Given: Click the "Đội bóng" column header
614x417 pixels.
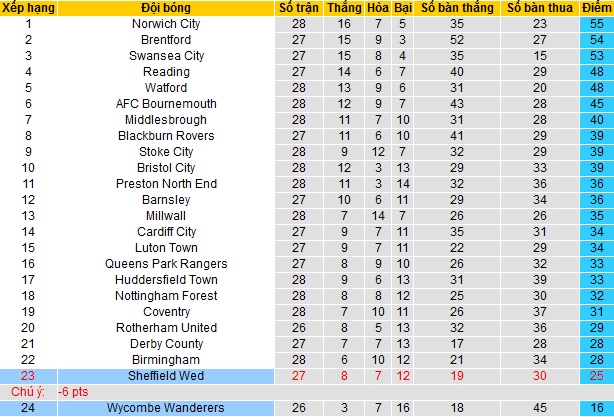Looking at the screenshot, I should click(x=165, y=8).
